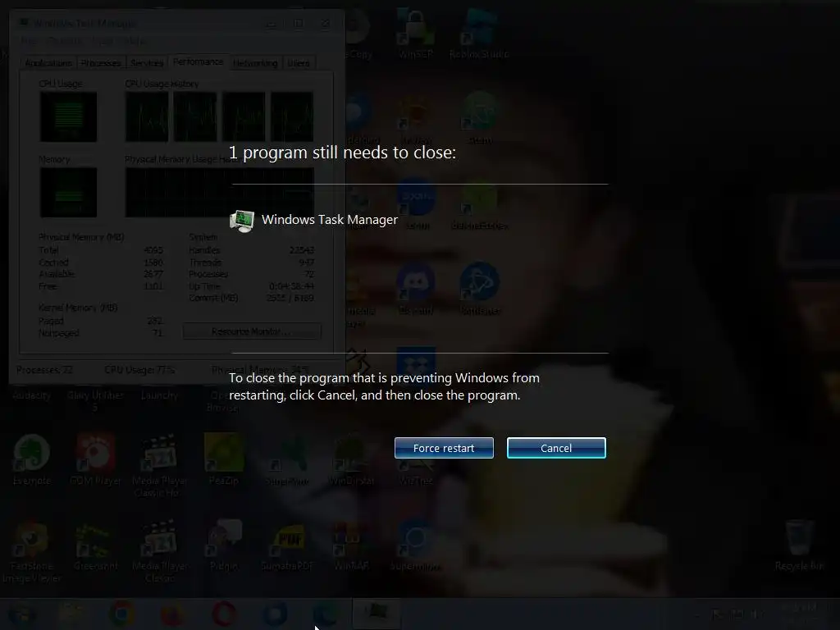Click the Memory gauge in Task Manager
The height and width of the screenshot is (630, 840).
pos(69,192)
